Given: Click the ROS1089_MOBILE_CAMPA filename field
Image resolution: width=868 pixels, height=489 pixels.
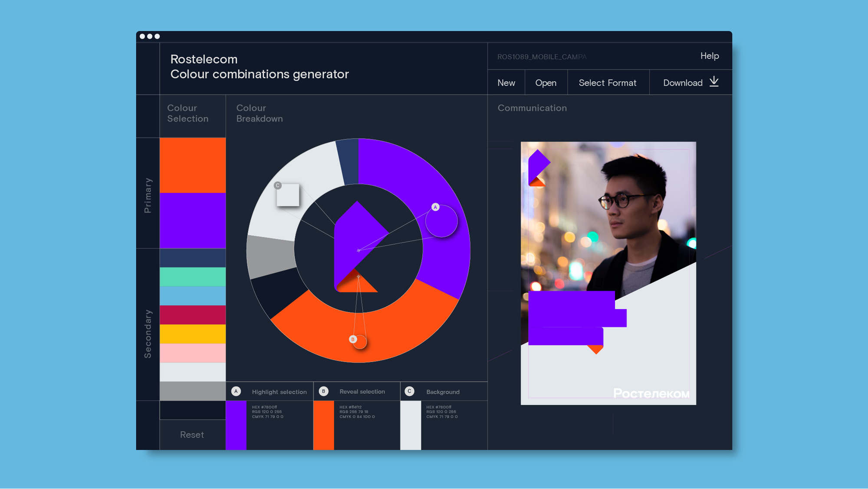Looking at the screenshot, I should click(x=540, y=56).
